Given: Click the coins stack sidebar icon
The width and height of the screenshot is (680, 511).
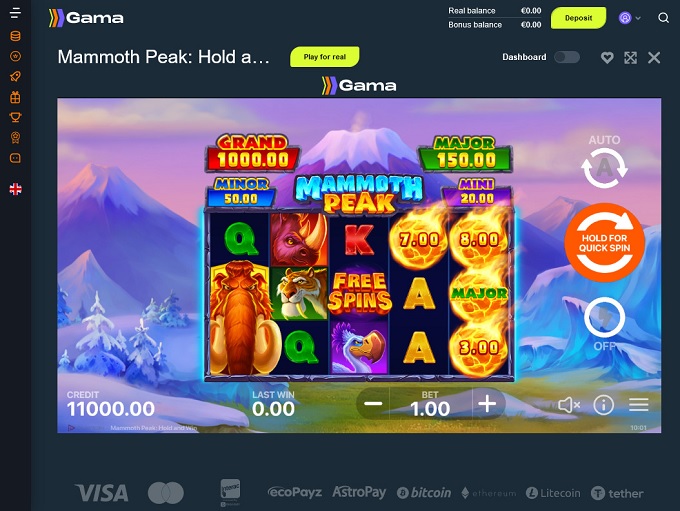Looking at the screenshot, I should [15, 36].
